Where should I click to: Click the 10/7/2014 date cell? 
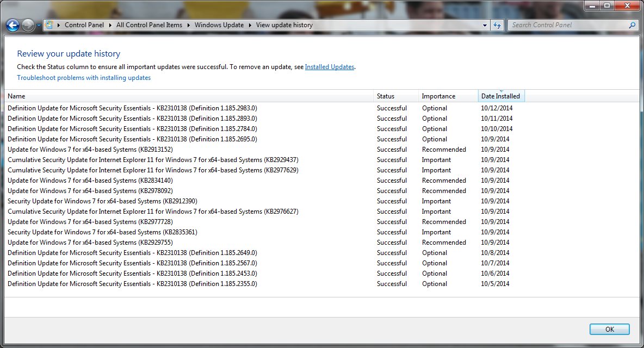point(495,263)
